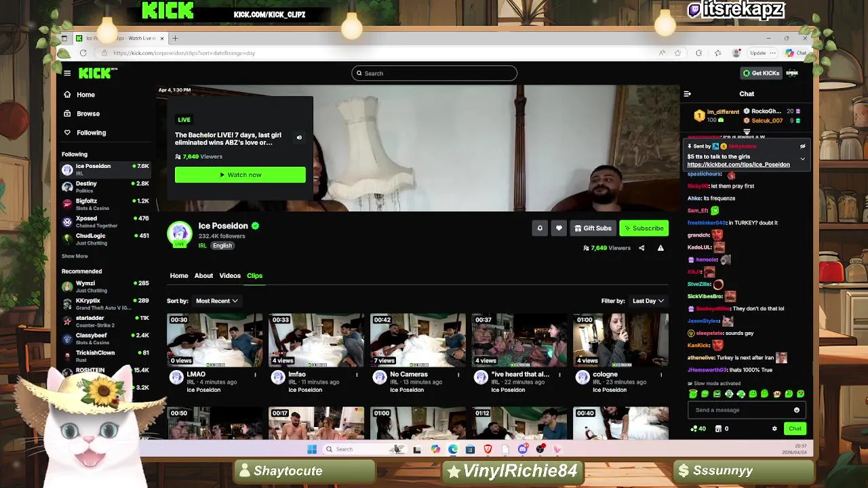Play the cologne clip thumbnail
This screenshot has height=488, width=868.
tap(620, 340)
